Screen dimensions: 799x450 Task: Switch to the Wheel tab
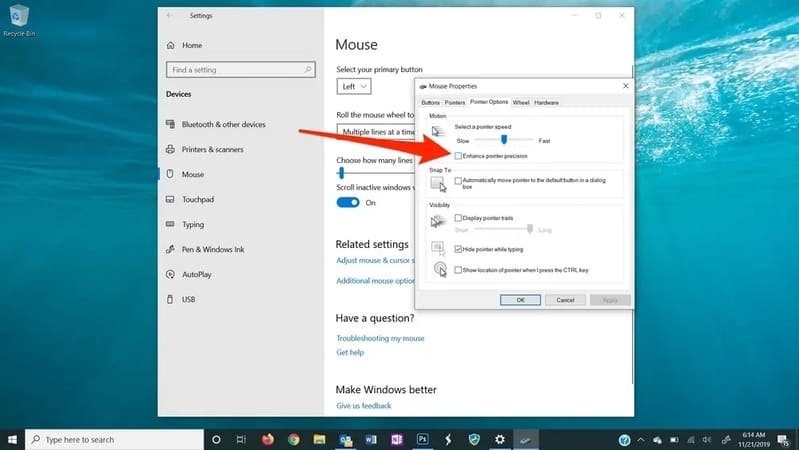[x=521, y=102]
